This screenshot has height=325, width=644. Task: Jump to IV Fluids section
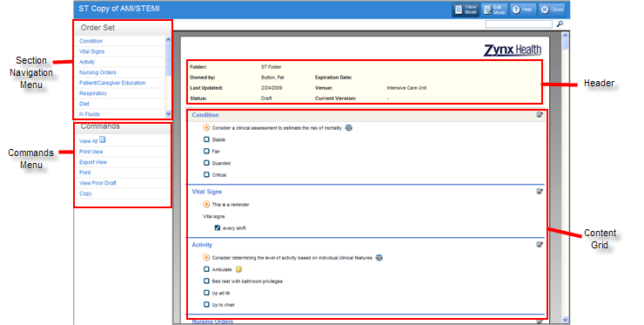(x=89, y=114)
